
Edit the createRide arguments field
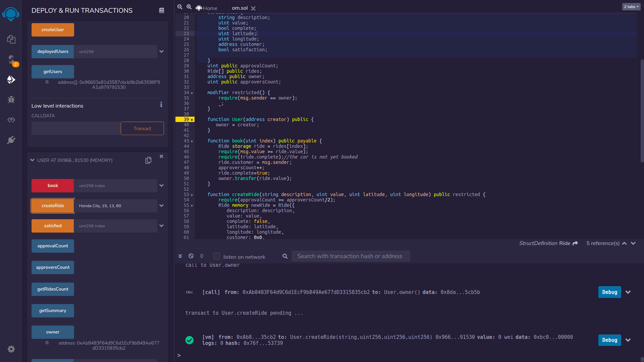116,206
